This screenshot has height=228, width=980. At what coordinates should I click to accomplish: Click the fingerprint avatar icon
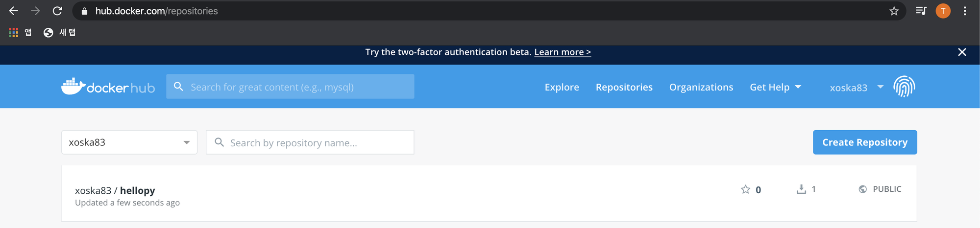click(904, 87)
